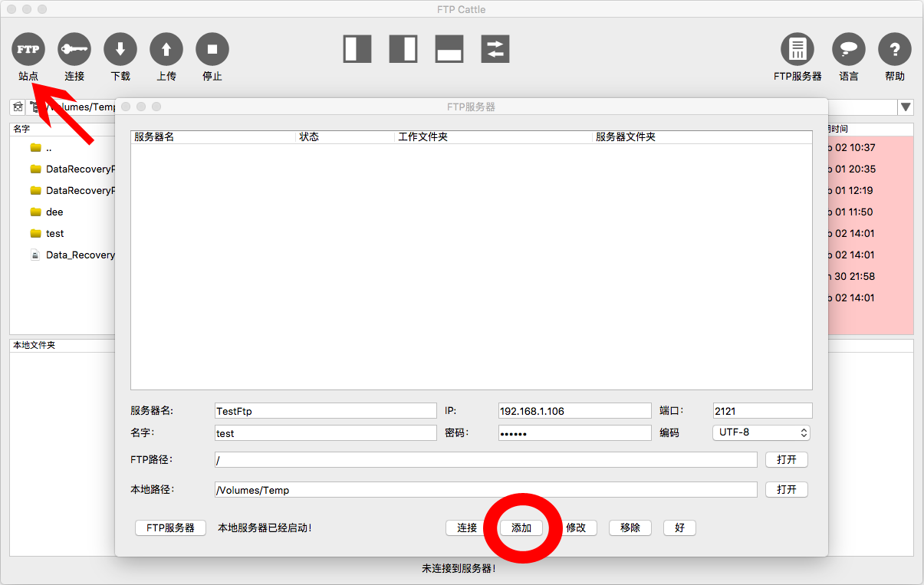Open the 站点 FTP site manager icon
Screen dimensions: 924x585
coord(28,49)
